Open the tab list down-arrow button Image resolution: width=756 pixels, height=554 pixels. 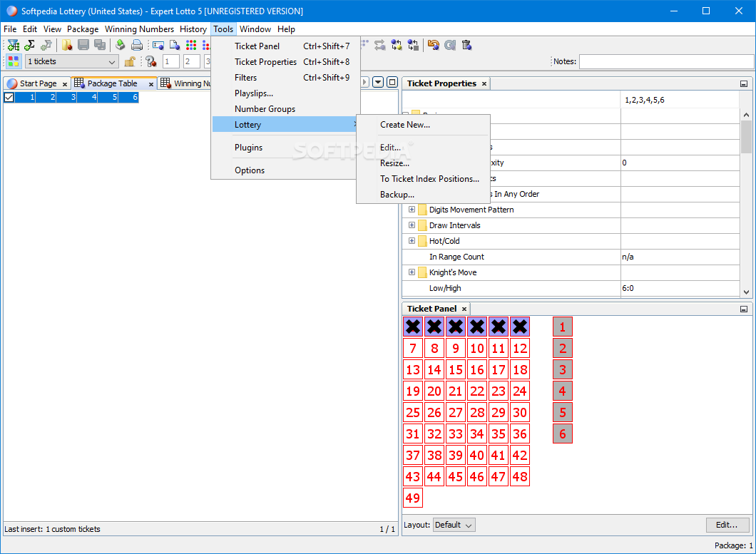coord(378,82)
